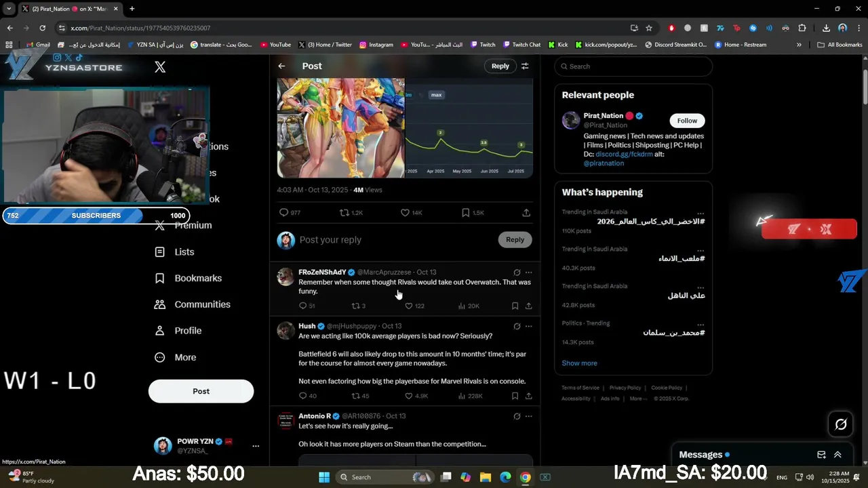Reload the page in Chrome
The height and width of the screenshot is (488, 868).
coord(42,28)
